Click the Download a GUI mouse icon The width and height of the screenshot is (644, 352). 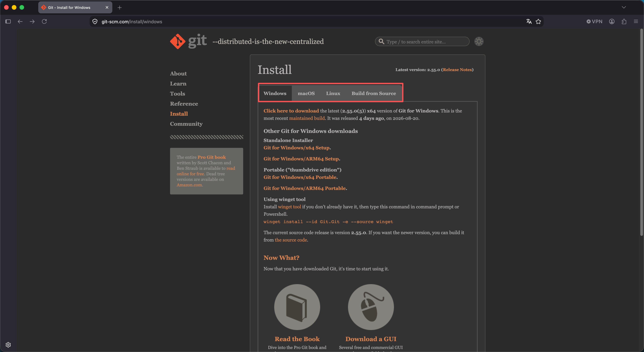click(371, 307)
